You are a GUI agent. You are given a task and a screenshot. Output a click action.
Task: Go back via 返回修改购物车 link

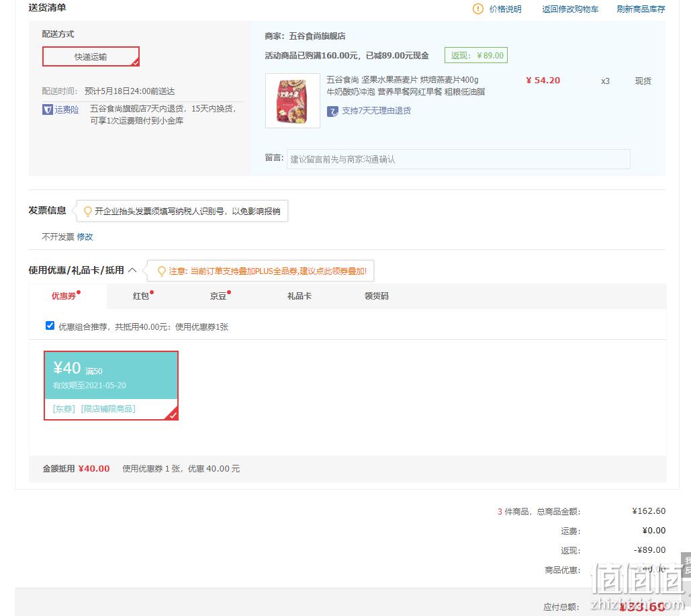coord(570,9)
